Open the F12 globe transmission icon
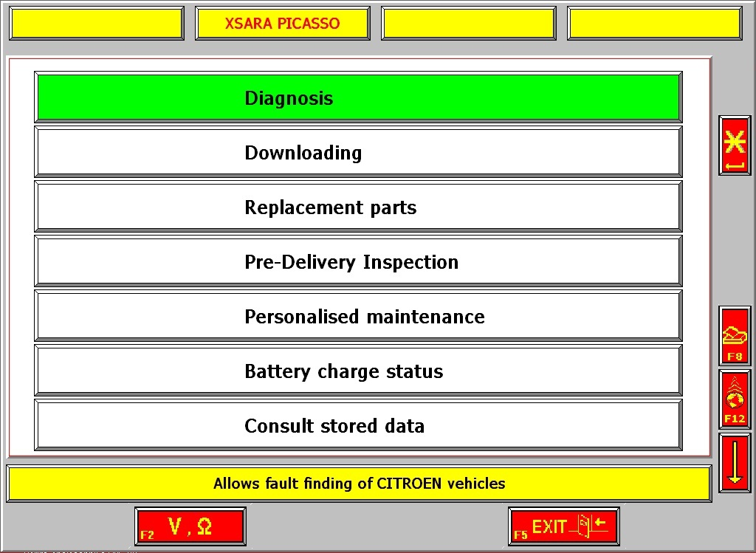 [735, 399]
